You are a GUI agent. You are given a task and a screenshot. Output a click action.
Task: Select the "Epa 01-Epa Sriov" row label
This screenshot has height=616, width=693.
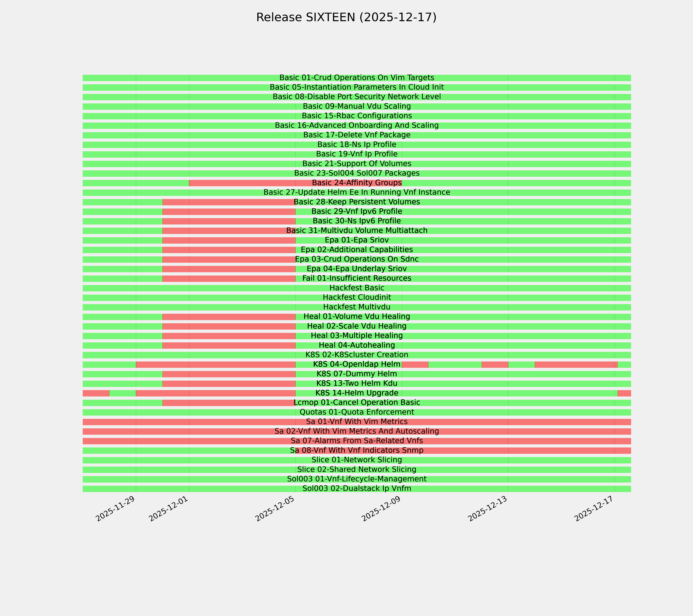click(357, 240)
